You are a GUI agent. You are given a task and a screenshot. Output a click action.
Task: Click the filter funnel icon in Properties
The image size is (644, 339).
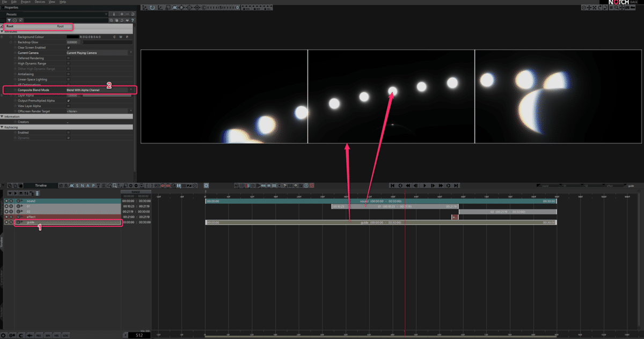(x=9, y=20)
